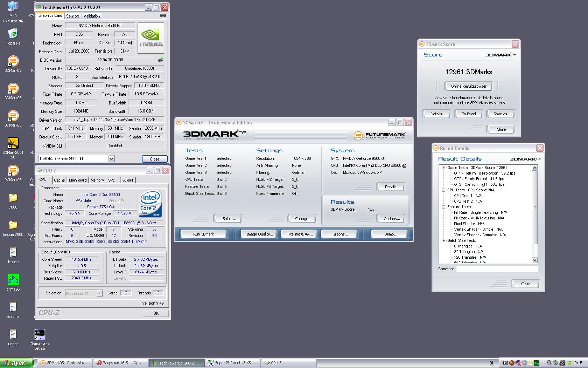Screen dimensions: 588x368
Task: Click the Filtering & AA... button
Action: click(x=299, y=234)
